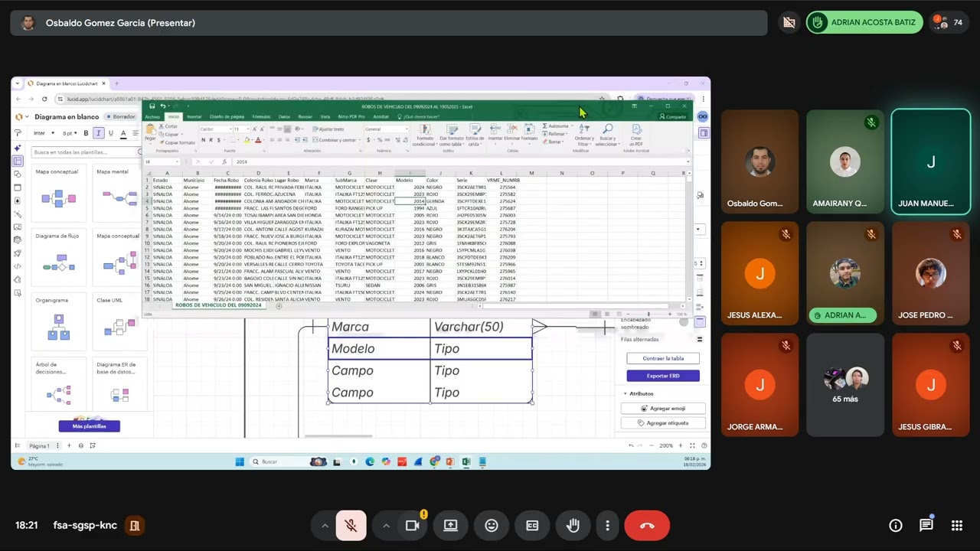
Task: Toggle Bold in the Lucidchart toolbar
Action: pyautogui.click(x=86, y=133)
